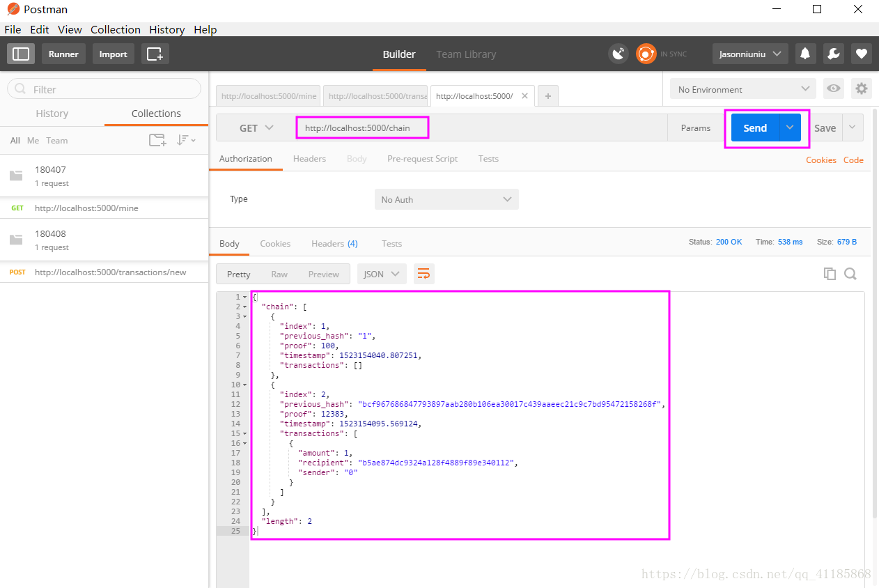Open collection sort order icon
879x588 pixels.
coord(185,140)
